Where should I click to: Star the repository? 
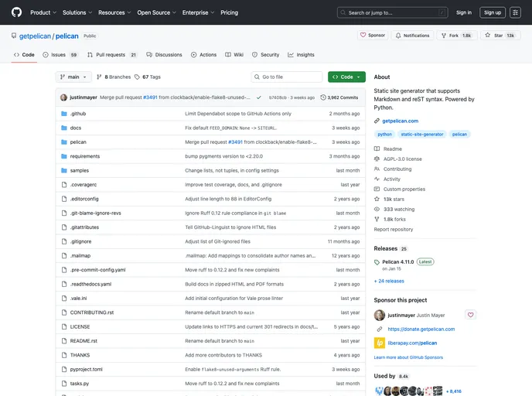500,36
